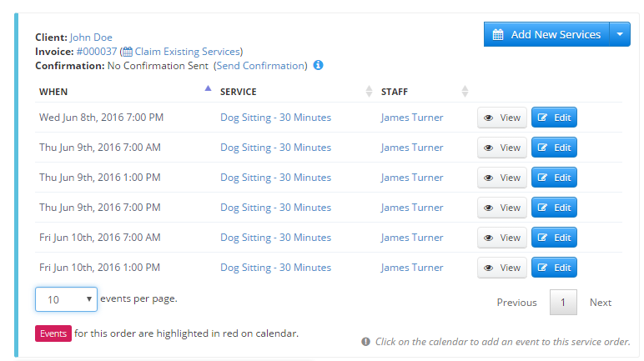The image size is (644, 361).
Task: Open James Turner on Thu 7:00 AM row
Action: pyautogui.click(x=412, y=148)
